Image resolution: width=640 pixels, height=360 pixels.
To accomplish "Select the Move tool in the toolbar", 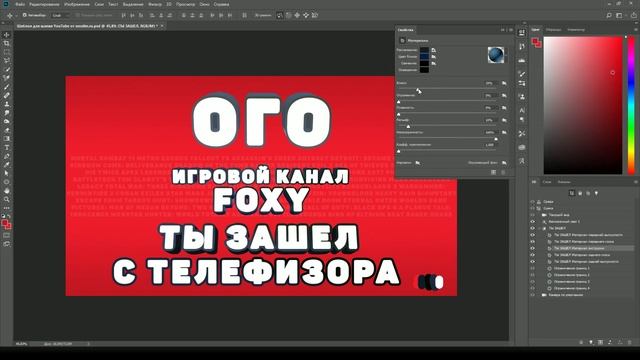I will tap(7, 35).
